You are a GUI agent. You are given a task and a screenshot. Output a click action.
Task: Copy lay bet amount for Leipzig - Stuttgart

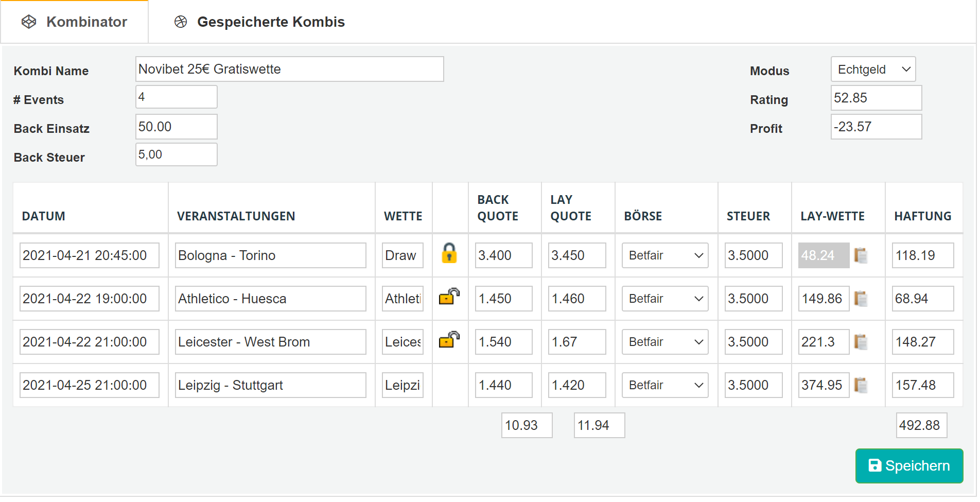[861, 385]
